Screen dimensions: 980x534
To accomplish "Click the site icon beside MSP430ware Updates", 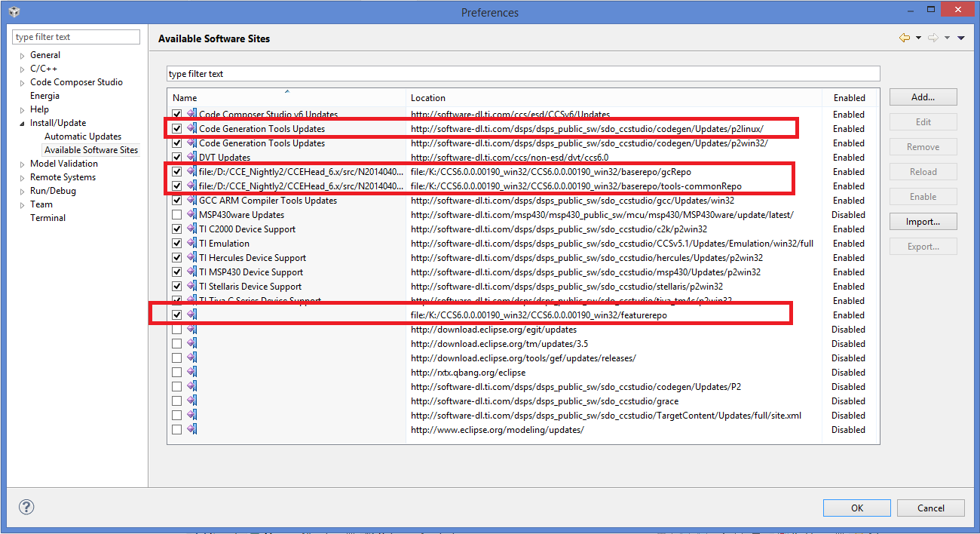I will (191, 214).
